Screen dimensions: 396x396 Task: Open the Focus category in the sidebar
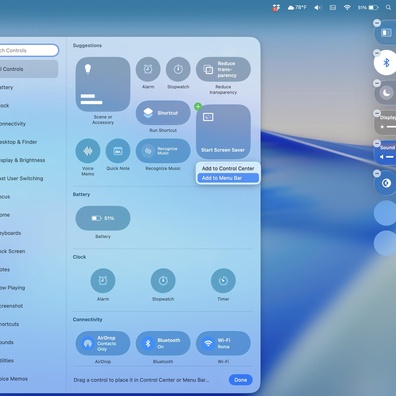point(28,197)
